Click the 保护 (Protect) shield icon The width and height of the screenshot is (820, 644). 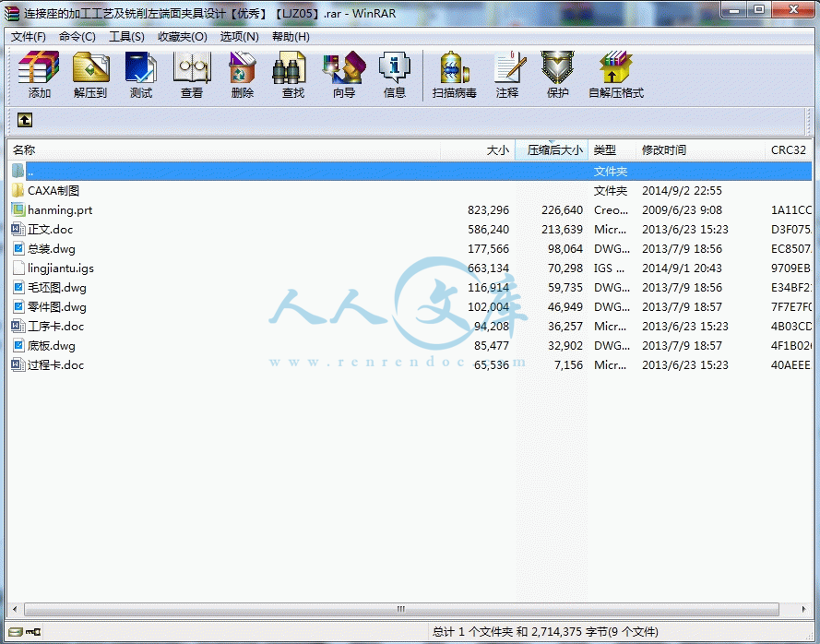[557, 67]
